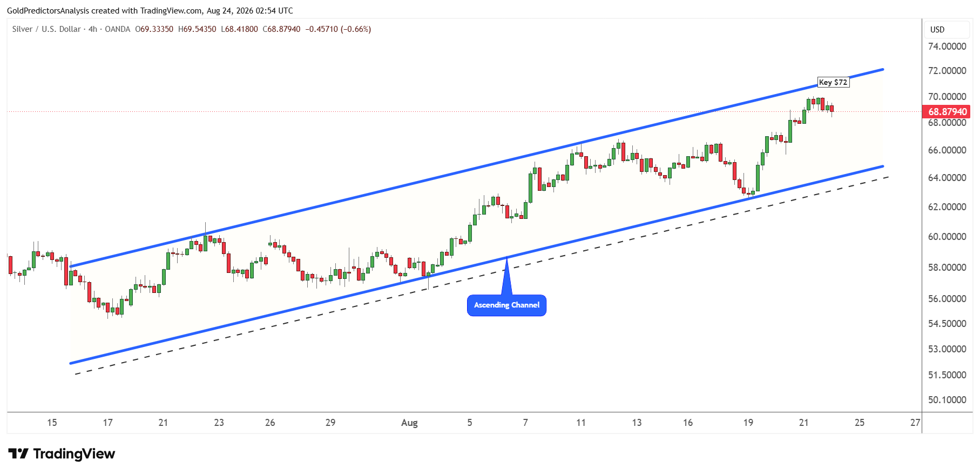This screenshot has height=474, width=980.
Task: Click the TradingView logo icon
Action: (18, 453)
